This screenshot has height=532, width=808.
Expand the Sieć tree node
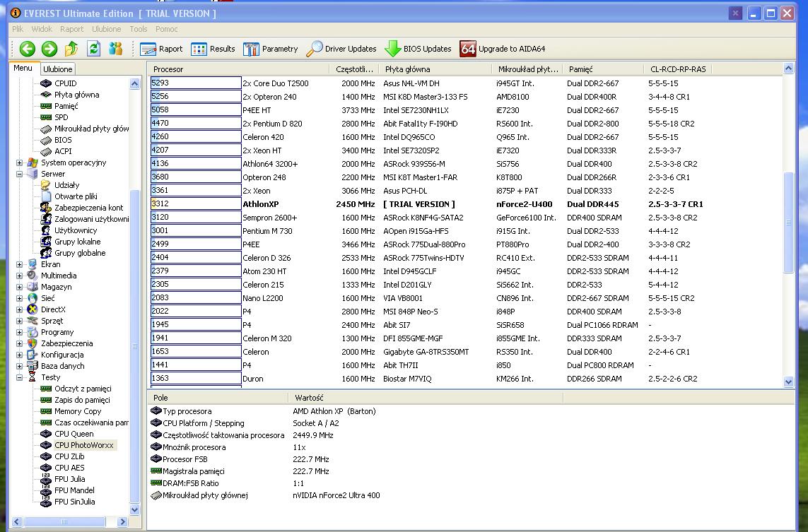coord(20,298)
